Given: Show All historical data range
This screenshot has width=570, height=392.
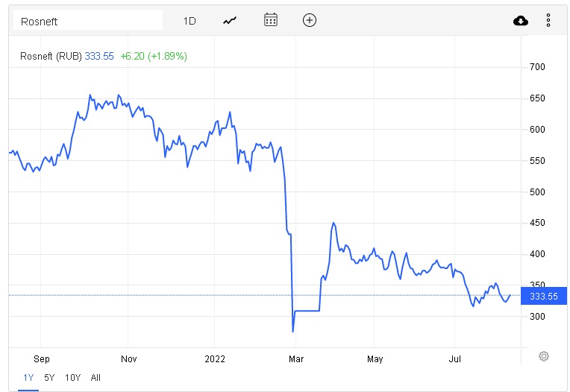Looking at the screenshot, I should coord(95,378).
